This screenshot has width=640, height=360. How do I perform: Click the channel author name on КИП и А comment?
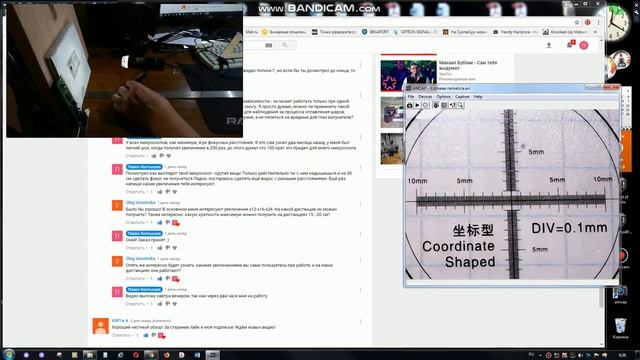(120, 320)
